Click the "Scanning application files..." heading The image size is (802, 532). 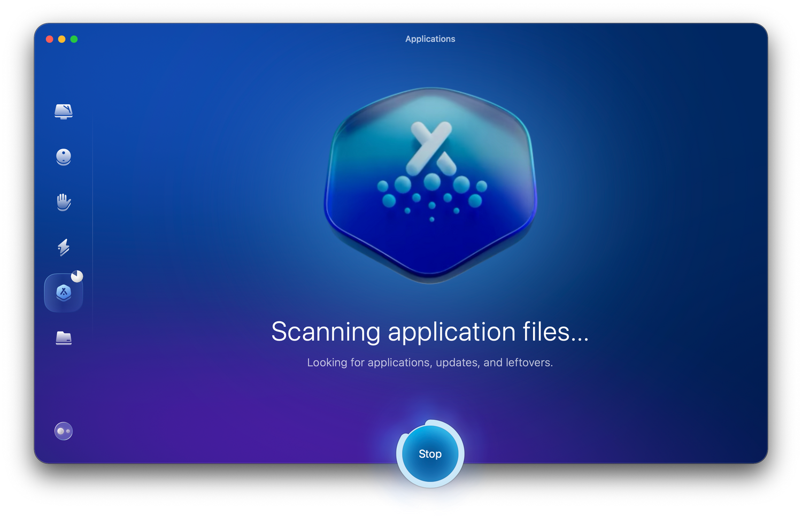point(430,331)
